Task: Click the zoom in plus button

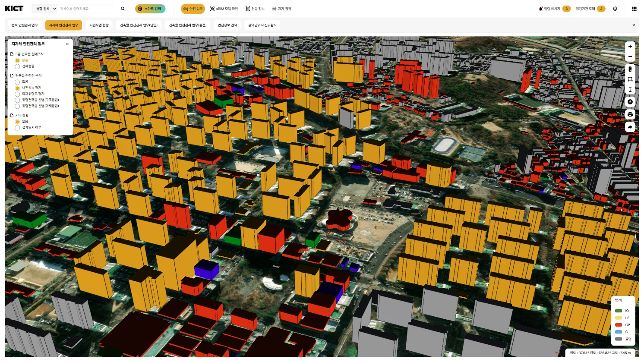Action: (630, 47)
